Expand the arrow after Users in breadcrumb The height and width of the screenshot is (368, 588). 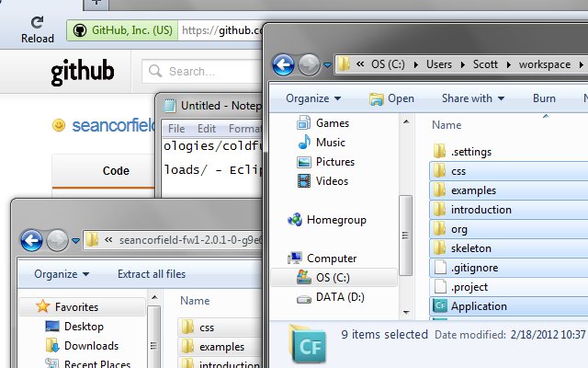[463, 64]
